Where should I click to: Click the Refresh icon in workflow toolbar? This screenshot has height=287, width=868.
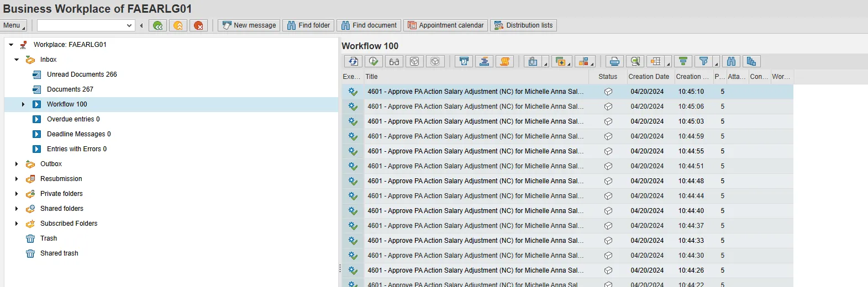pyautogui.click(x=353, y=61)
